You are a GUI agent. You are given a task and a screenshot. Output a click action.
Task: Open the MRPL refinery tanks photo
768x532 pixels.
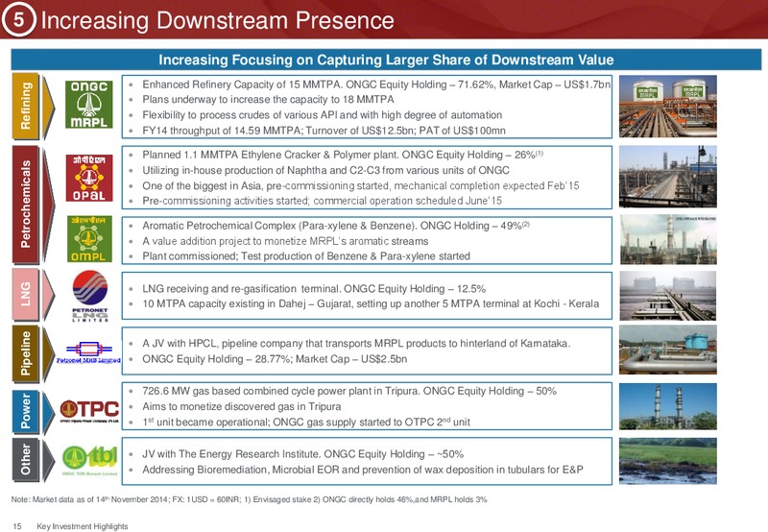tap(667, 106)
